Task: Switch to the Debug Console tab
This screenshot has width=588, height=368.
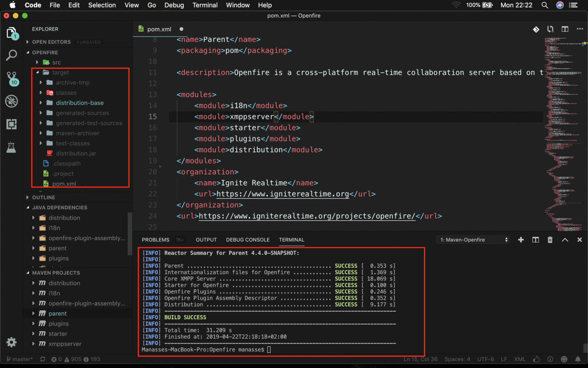Action: click(248, 240)
